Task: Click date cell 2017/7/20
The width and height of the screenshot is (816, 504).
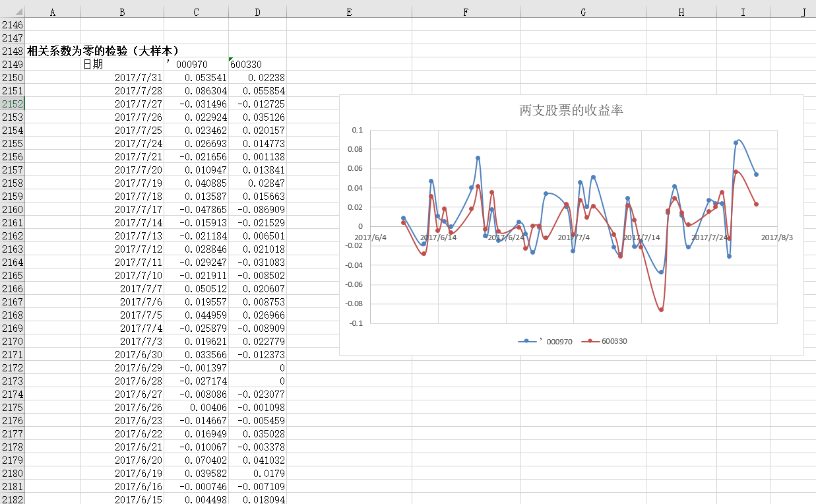Action: (x=123, y=170)
